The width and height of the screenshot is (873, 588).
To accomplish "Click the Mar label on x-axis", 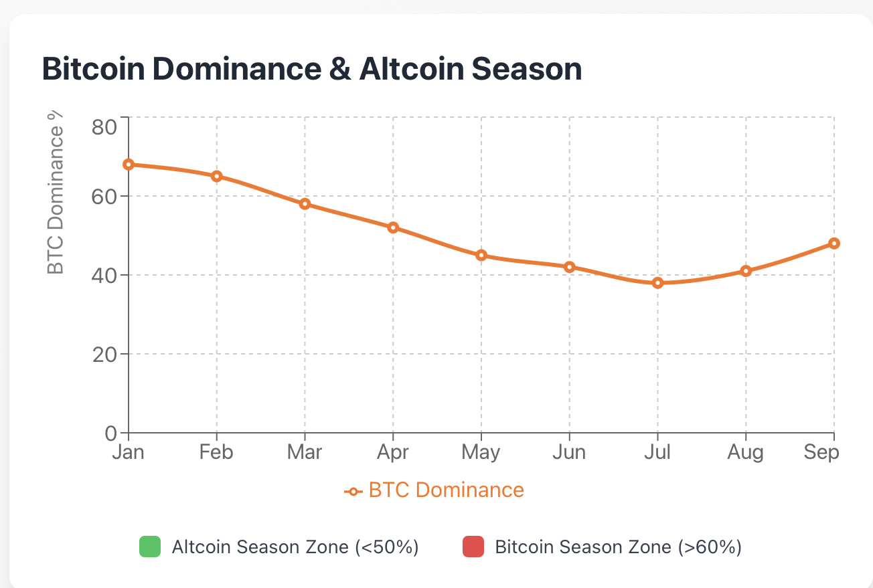I will pyautogui.click(x=305, y=453).
